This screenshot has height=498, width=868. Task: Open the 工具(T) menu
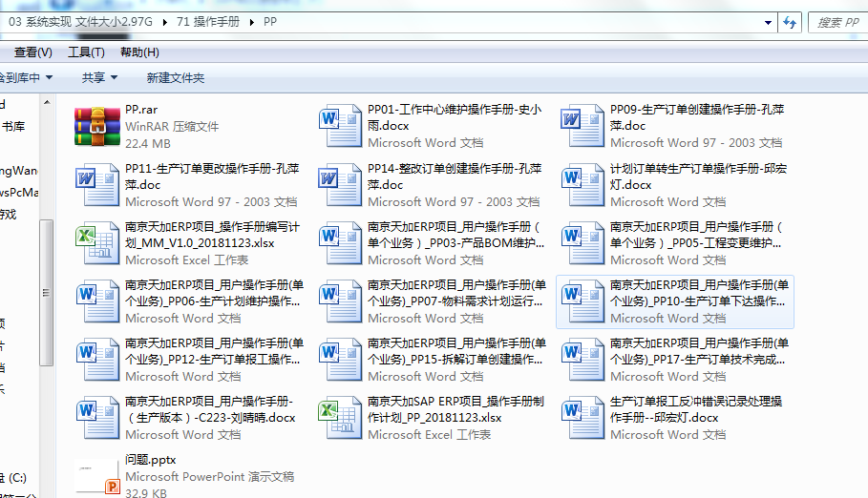[86, 52]
